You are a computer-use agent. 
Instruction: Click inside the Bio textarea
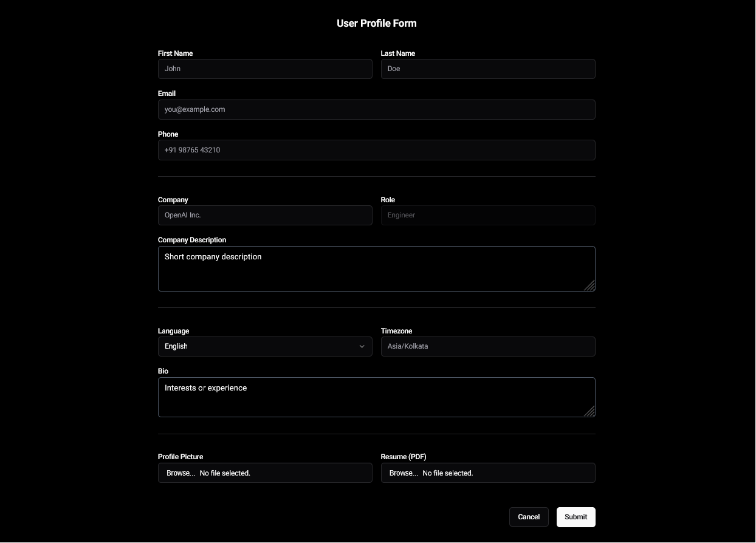point(377,397)
